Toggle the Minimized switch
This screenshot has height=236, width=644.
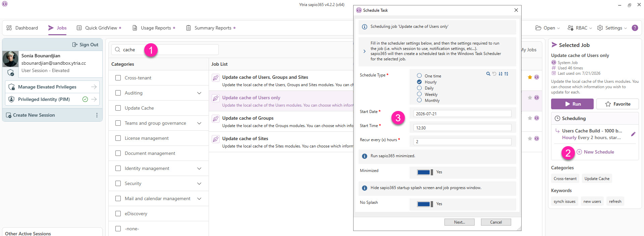425,172
